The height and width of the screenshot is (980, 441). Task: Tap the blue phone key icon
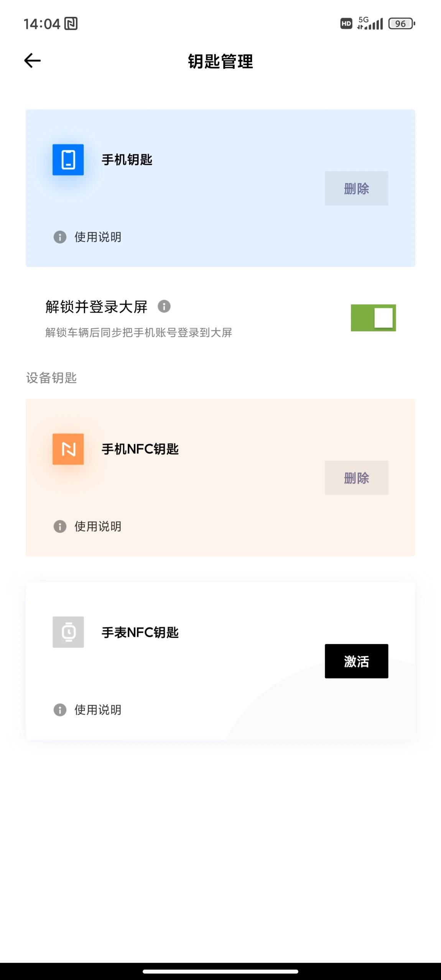click(x=68, y=159)
